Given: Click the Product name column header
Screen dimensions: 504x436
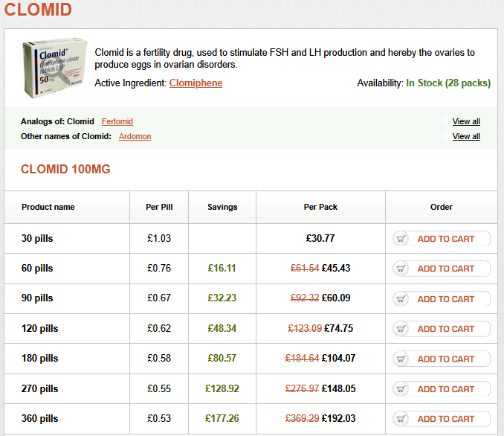Looking at the screenshot, I should click(x=48, y=207).
